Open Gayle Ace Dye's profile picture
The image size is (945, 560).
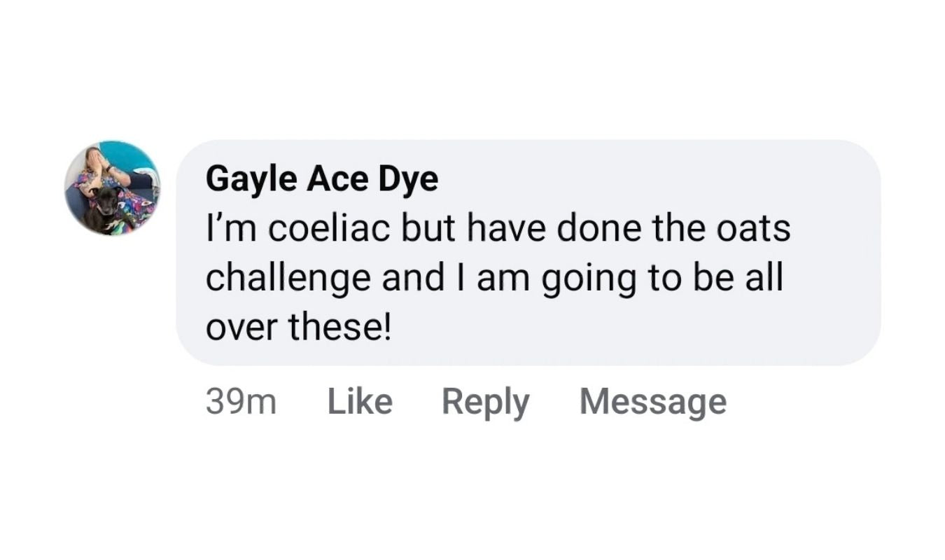coord(112,188)
